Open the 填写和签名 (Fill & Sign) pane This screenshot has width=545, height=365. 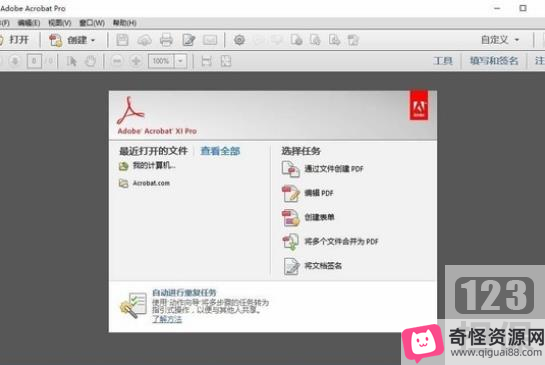(x=494, y=61)
